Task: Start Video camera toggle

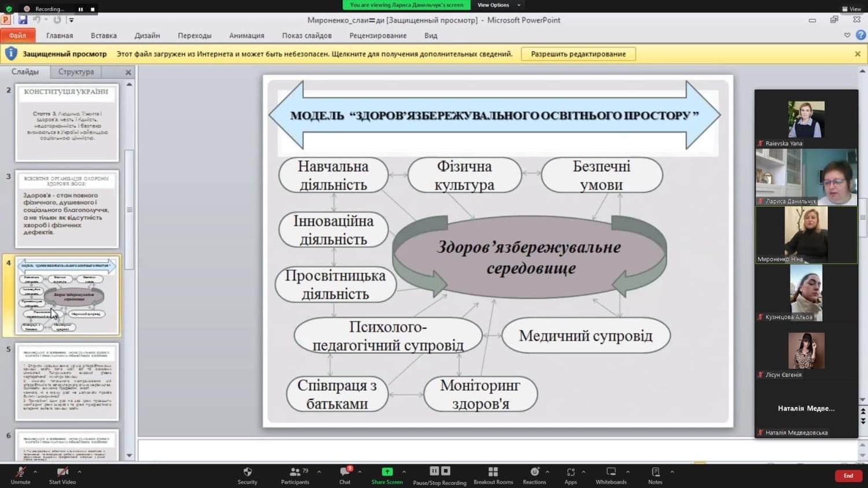Action: 62,472
